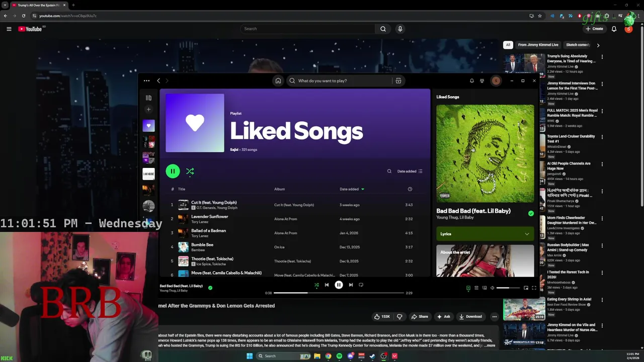Sort by duration clock icon

[410, 189]
